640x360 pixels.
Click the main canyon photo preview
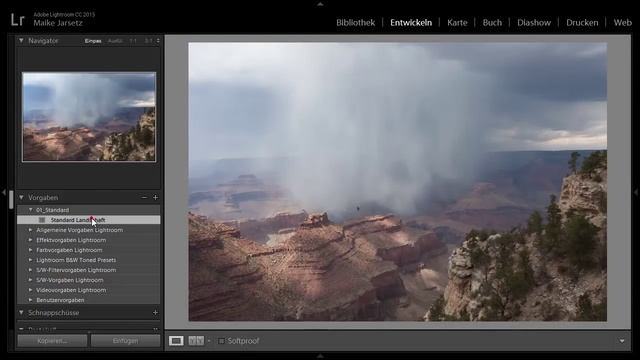pyautogui.click(x=398, y=182)
